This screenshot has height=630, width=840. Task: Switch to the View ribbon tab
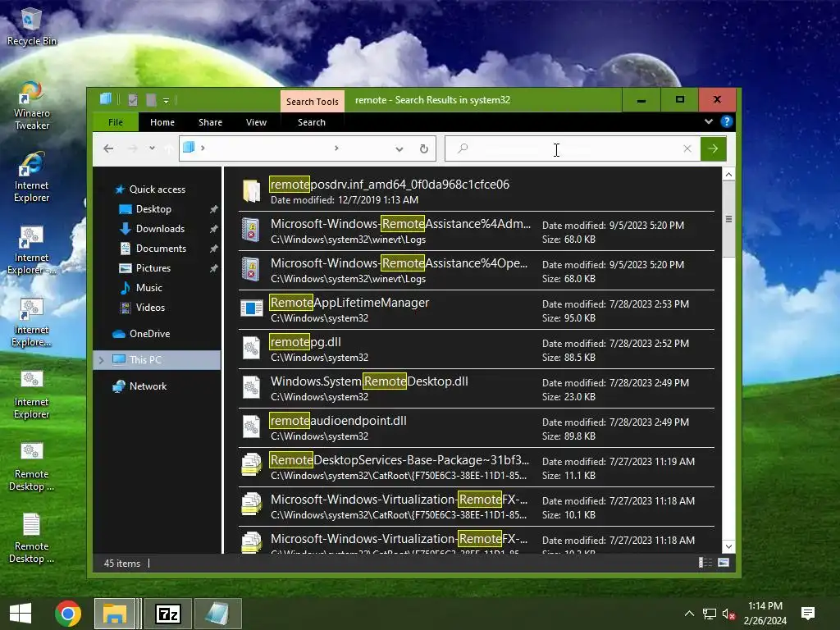pos(256,122)
